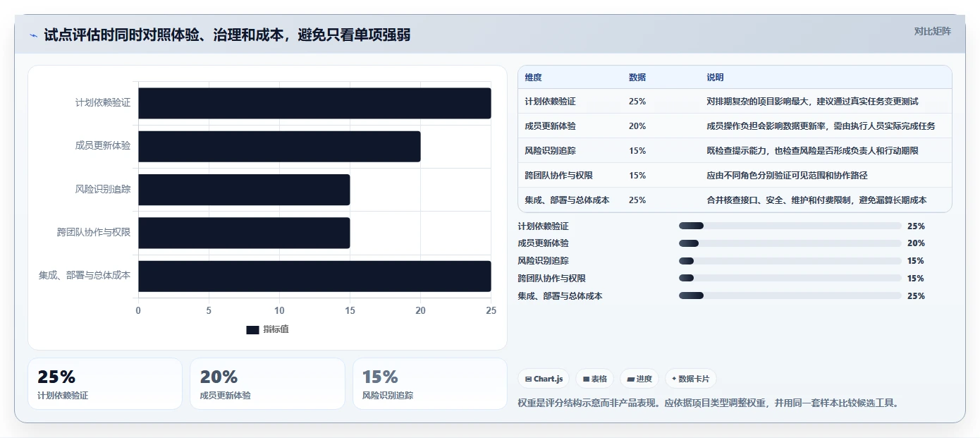Click the 计划依赖验证 progress bar
This screenshot has height=438, width=980.
tap(790, 226)
